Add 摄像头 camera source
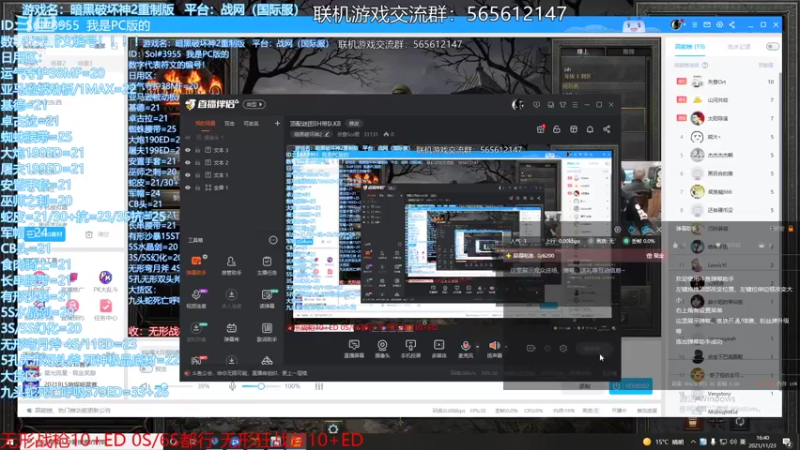The width and height of the screenshot is (800, 450). click(382, 349)
